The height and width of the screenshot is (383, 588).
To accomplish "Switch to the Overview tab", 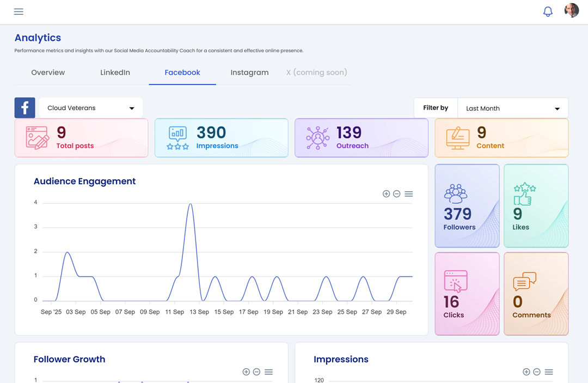I will click(x=48, y=72).
